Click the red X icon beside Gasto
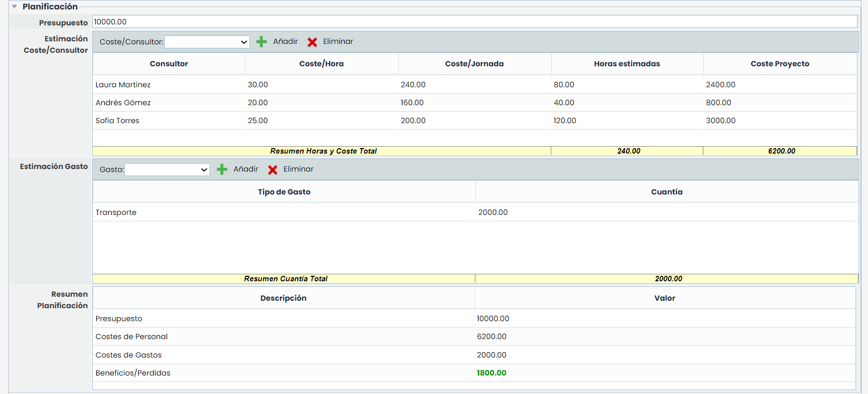This screenshot has width=868, height=394. click(272, 170)
